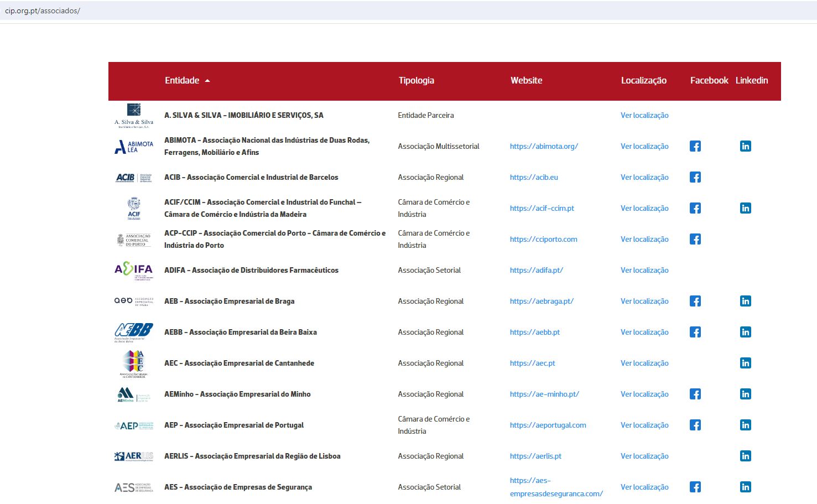
Task: Open the ACIF/CCIM LinkedIn icon
Action: (746, 208)
